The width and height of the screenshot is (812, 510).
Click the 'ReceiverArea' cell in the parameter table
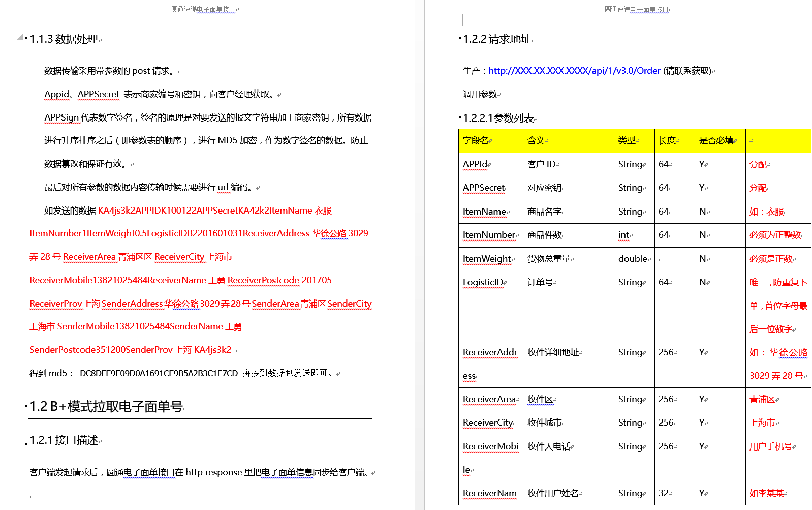tap(491, 399)
